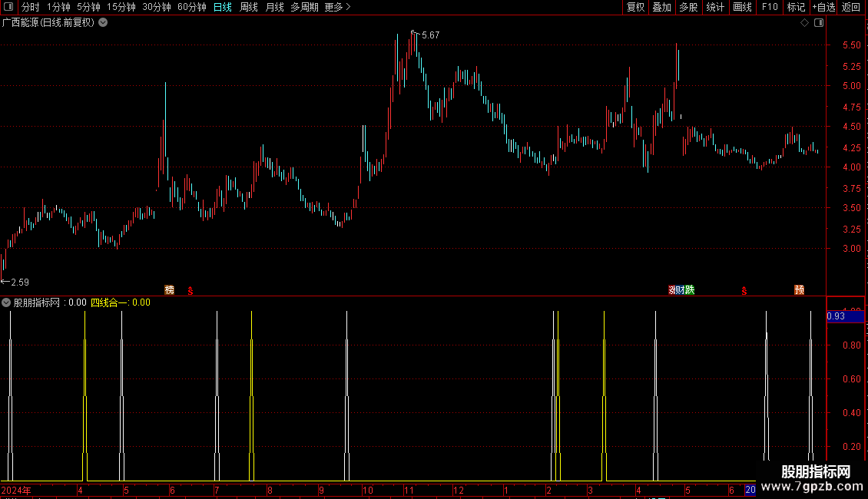This screenshot has height=499, width=868.
Task: Open dropdown next to 广西能源 title
Action: pos(103,23)
